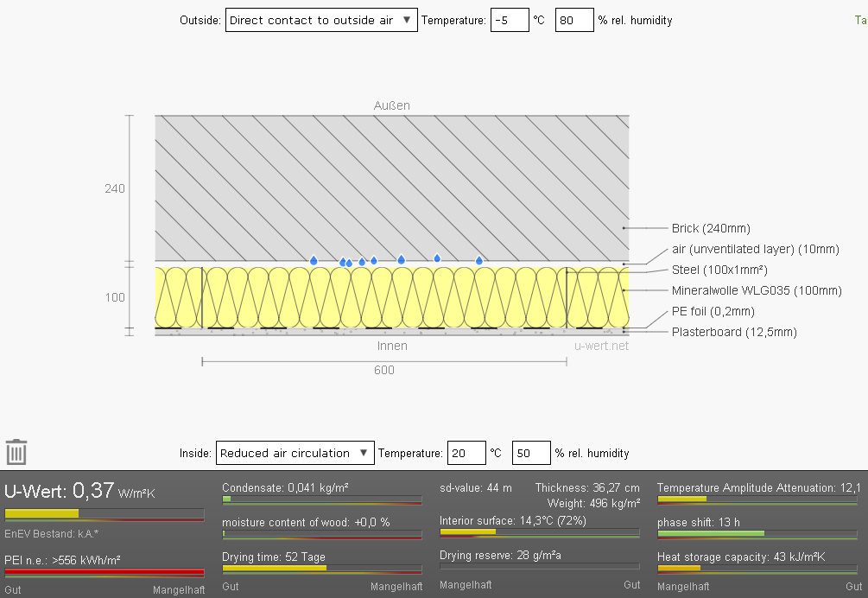Select the air (unventilated layer) label
This screenshot has height=598, width=868.
[755, 249]
